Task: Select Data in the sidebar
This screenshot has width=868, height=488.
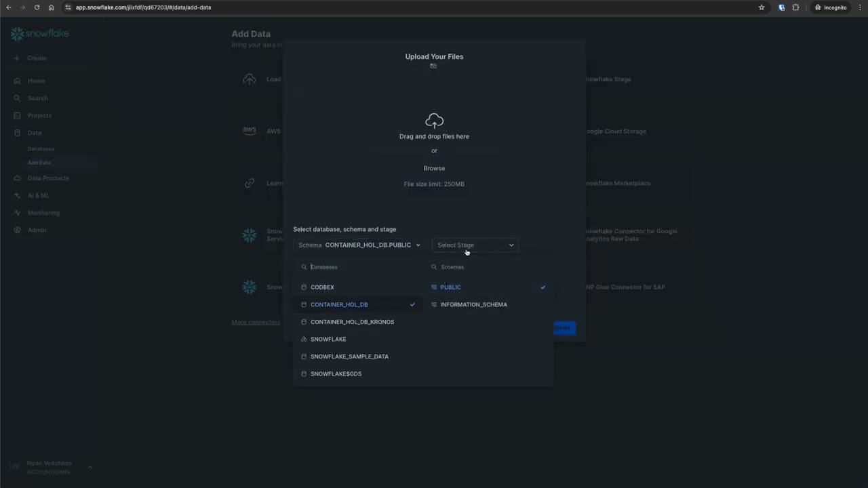Action: (34, 133)
